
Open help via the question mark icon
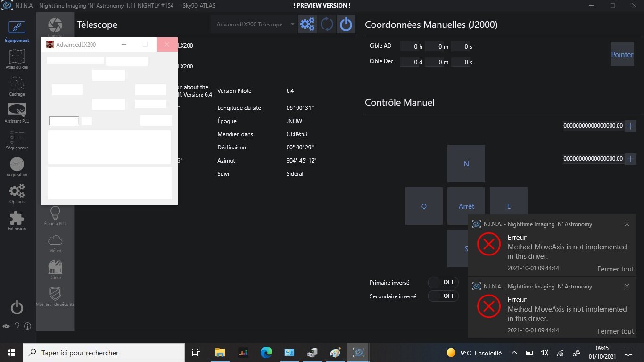tap(17, 326)
